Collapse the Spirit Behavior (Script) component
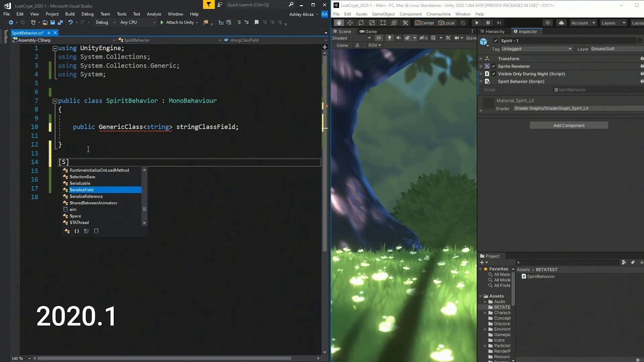 (x=481, y=81)
